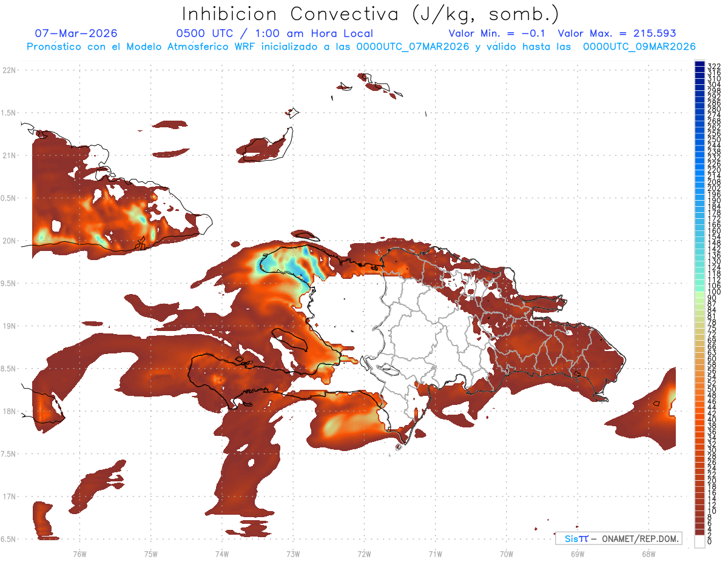Screen dimensions: 728x562
Task: Click the '19N' latitude label
Action: click(x=9, y=326)
